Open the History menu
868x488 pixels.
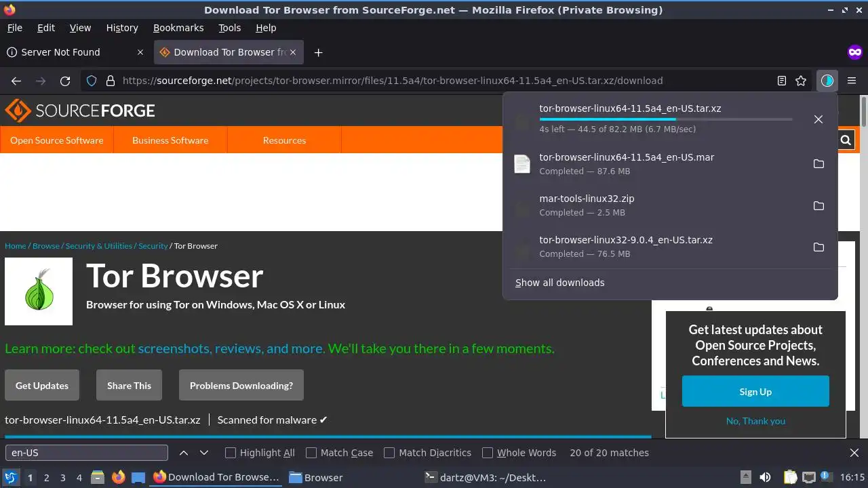tap(122, 28)
